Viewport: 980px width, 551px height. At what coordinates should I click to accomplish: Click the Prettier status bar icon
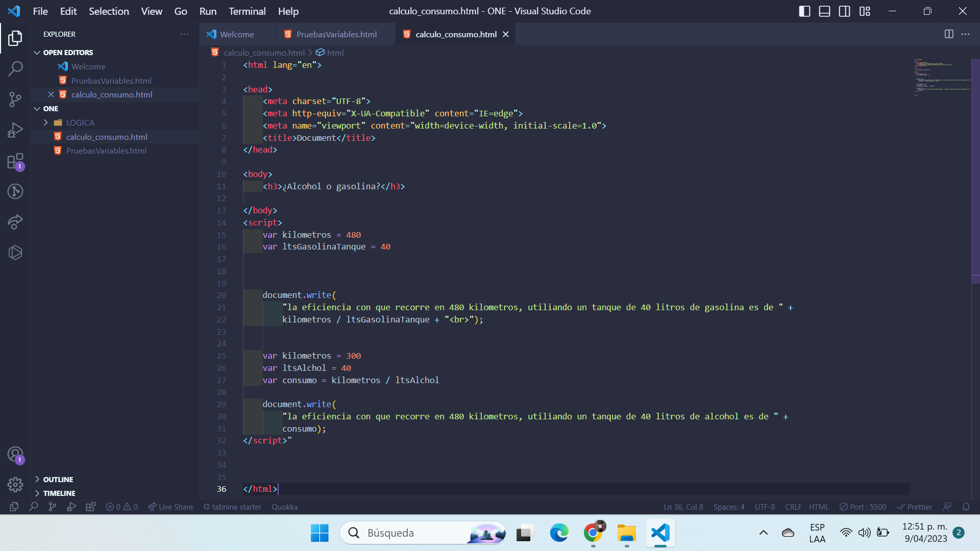[x=914, y=507]
